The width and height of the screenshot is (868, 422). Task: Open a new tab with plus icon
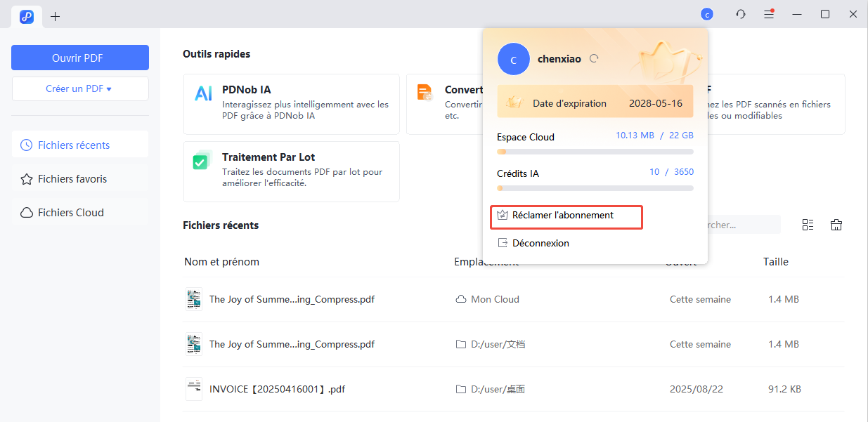pos(56,16)
